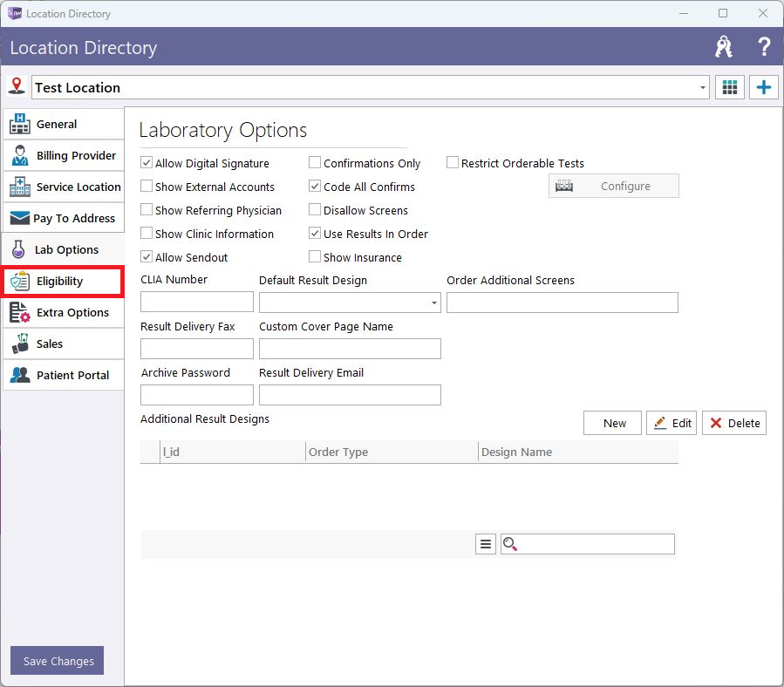Click Save Changes button
784x687 pixels.
(57, 661)
